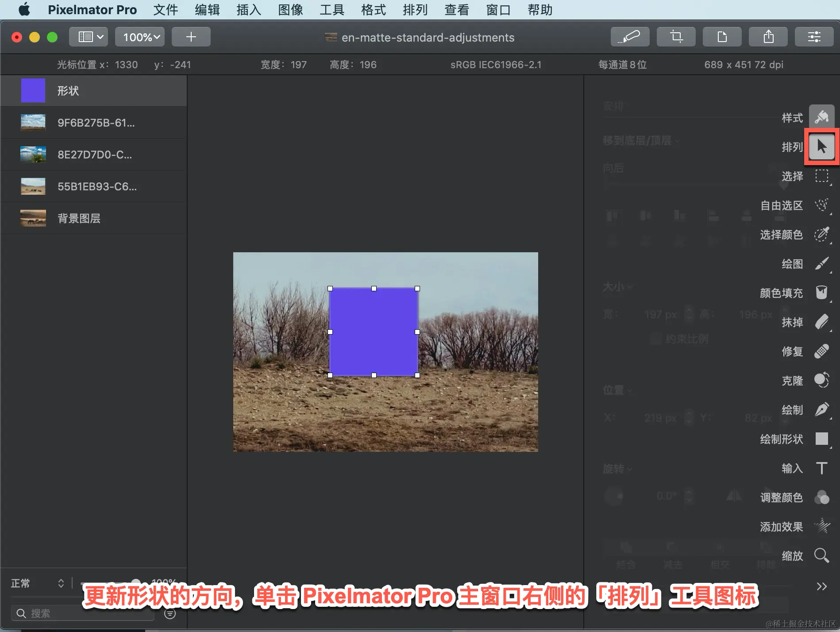The image size is (840, 632).
Task: Click the crop button in the toolbar
Action: (676, 37)
